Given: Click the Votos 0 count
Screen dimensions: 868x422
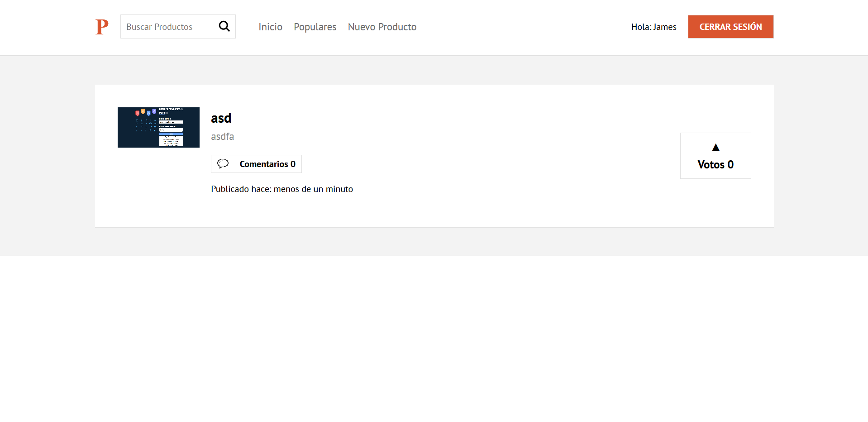Looking at the screenshot, I should point(715,164).
